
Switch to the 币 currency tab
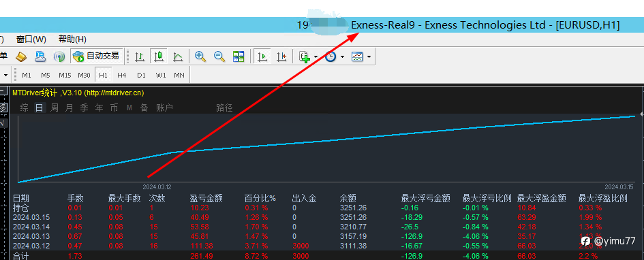[x=114, y=108]
